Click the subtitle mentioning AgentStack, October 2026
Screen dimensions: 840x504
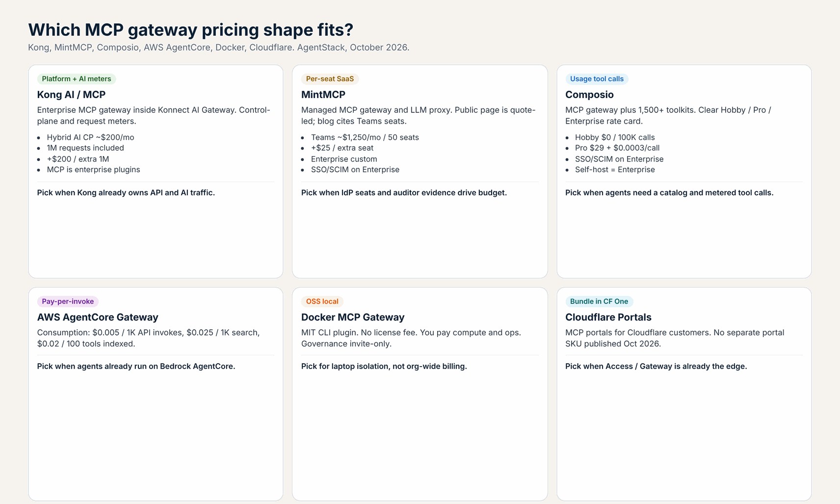tap(219, 48)
